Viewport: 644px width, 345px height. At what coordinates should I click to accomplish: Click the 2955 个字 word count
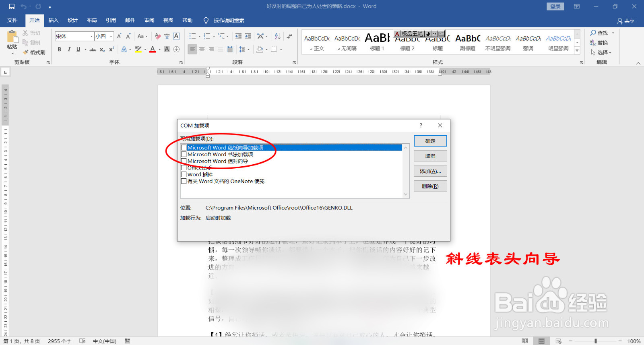pyautogui.click(x=60, y=341)
